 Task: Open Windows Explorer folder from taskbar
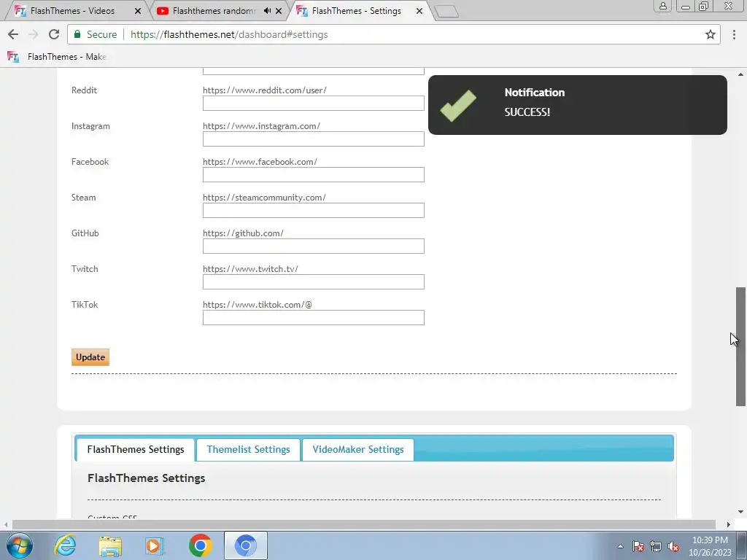pos(110,545)
